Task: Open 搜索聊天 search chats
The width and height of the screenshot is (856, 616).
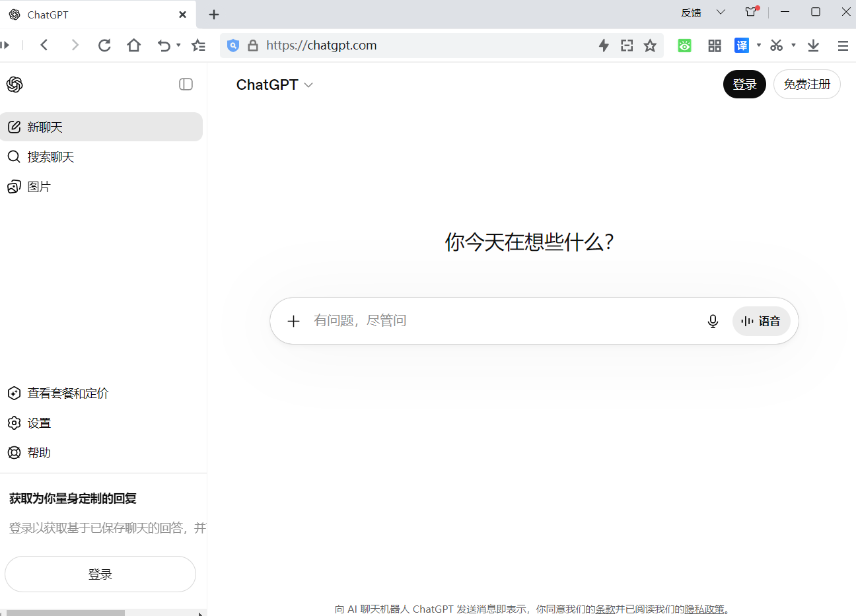Action: 101,156
